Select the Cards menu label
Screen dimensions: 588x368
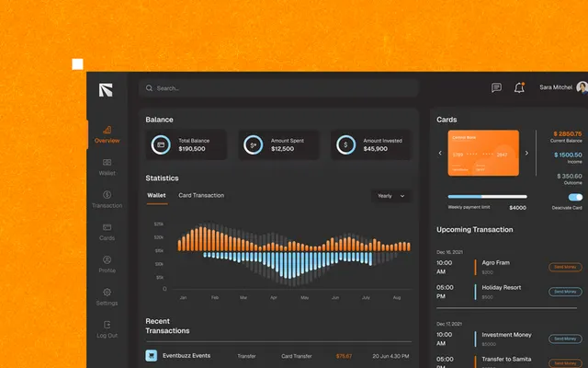tap(107, 238)
